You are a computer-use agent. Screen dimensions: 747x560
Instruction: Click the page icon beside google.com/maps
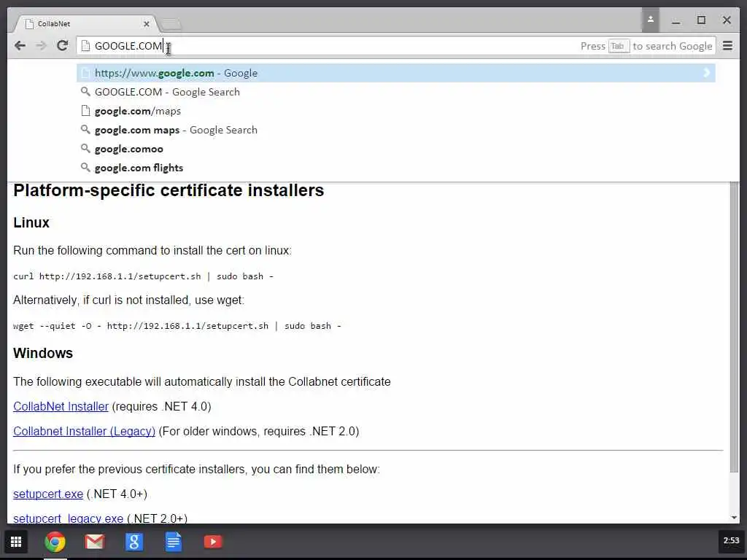tap(85, 111)
